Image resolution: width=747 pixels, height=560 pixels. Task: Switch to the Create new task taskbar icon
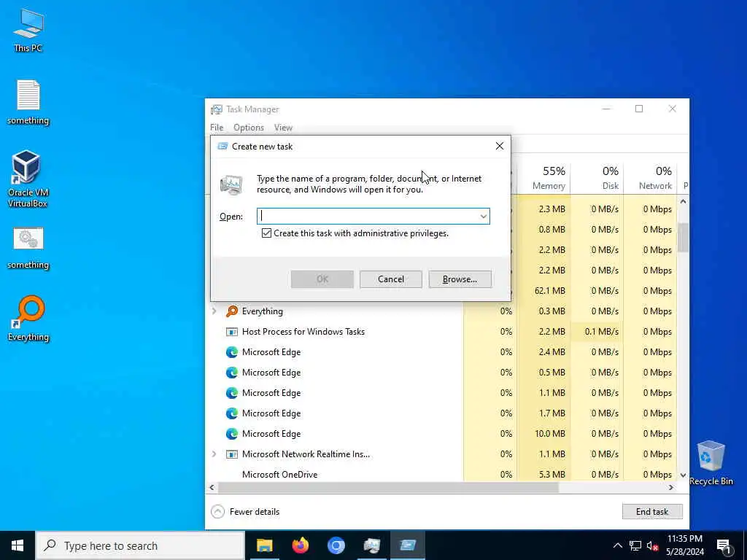408,545
